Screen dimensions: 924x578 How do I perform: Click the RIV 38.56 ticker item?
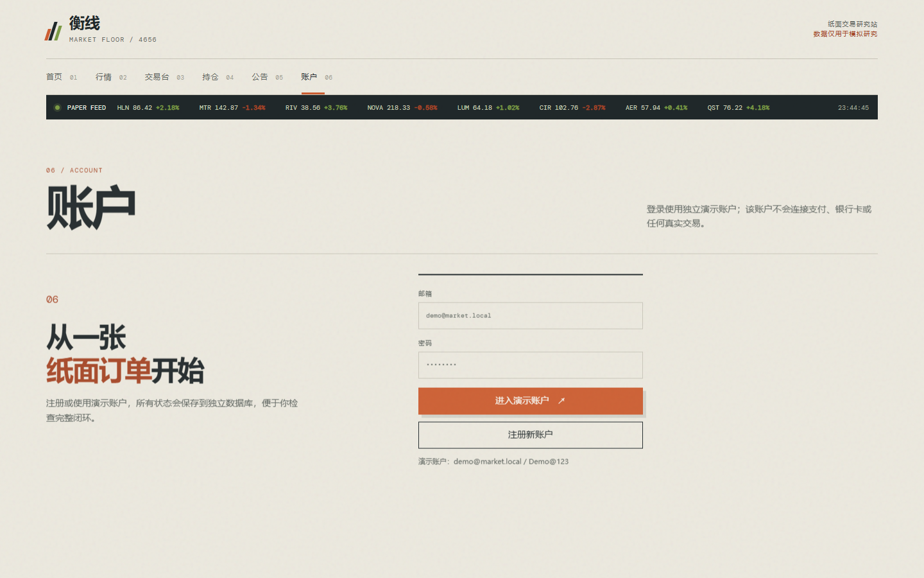point(316,108)
